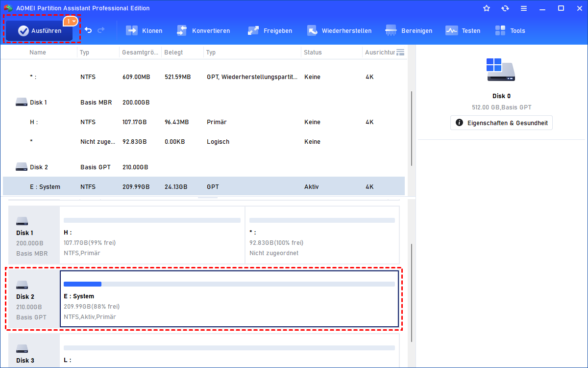This screenshot has width=588, height=368.
Task: Undo the last operation arrow
Action: [x=88, y=30]
